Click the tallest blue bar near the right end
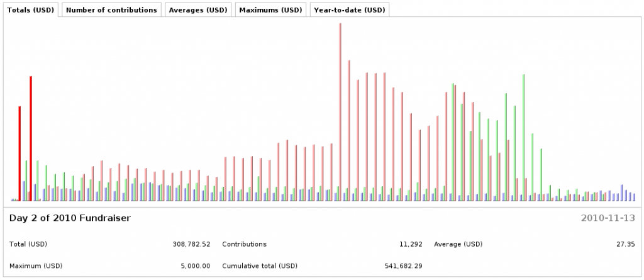The height and width of the screenshot is (280, 644). [x=622, y=193]
